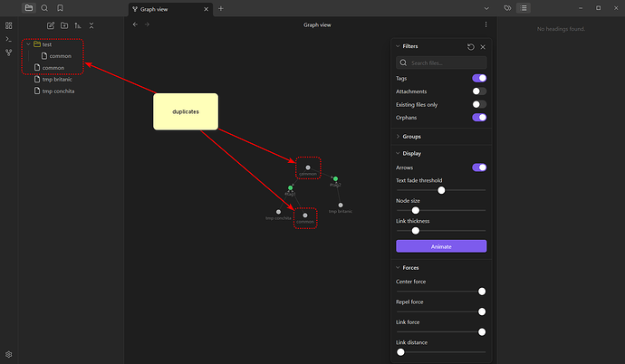Close the Graph view tab

tap(207, 9)
